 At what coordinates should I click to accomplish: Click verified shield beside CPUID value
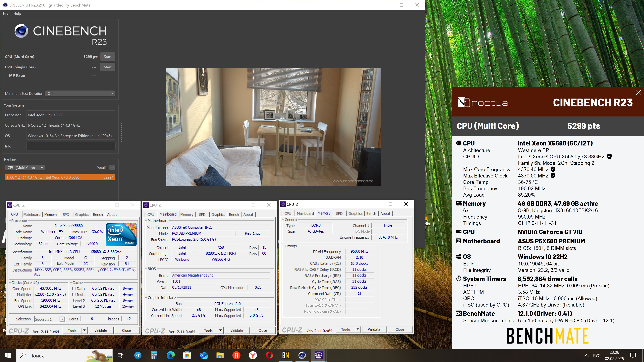(609, 157)
